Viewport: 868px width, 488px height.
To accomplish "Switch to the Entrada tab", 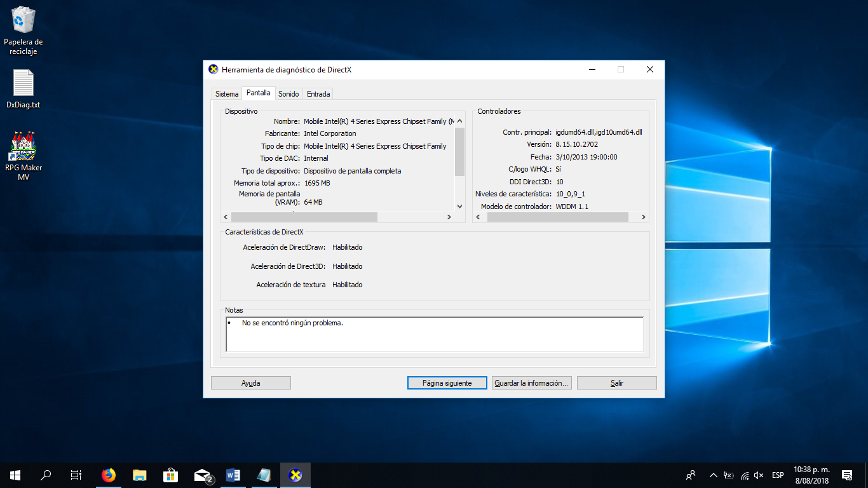I will (x=318, y=94).
